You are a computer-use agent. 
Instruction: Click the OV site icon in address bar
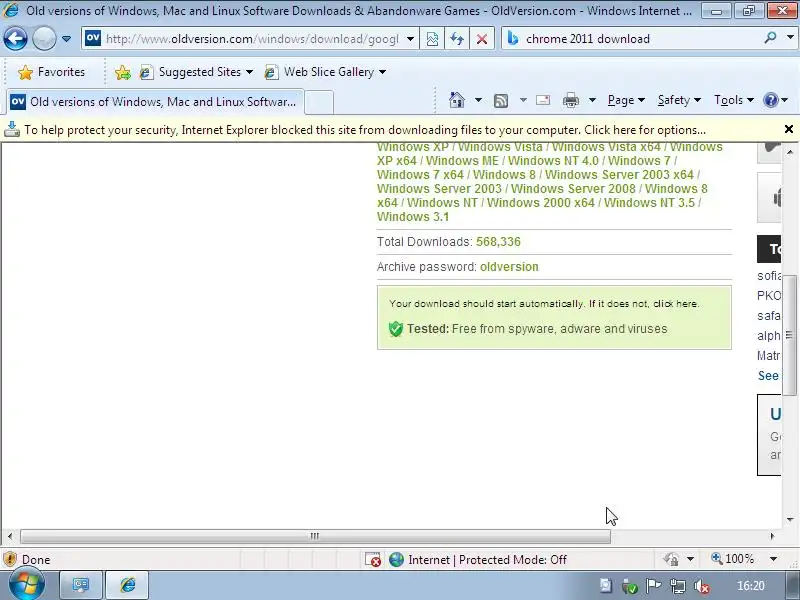(x=93, y=38)
